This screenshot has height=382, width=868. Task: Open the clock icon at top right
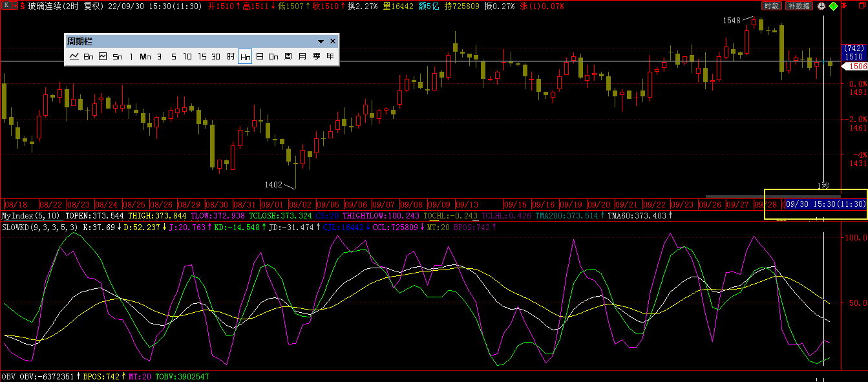[x=821, y=6]
